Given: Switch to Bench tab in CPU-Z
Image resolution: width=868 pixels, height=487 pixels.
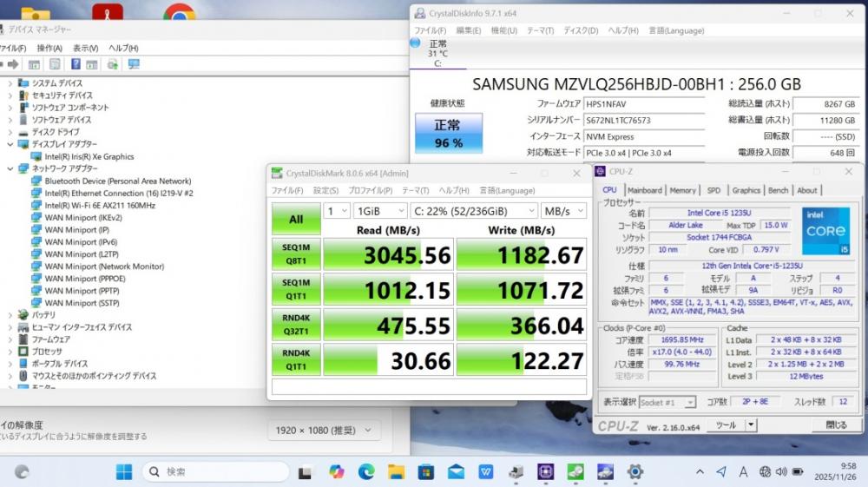Looking at the screenshot, I should (x=778, y=190).
